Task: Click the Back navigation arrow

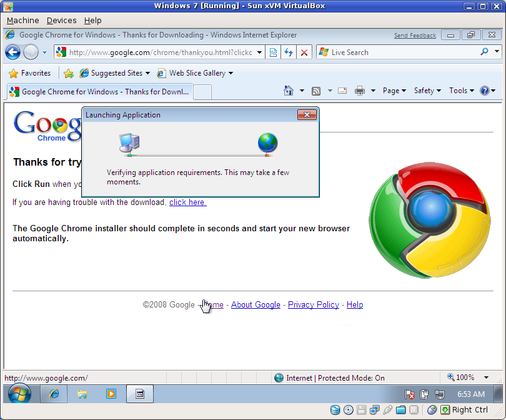Action: point(12,52)
